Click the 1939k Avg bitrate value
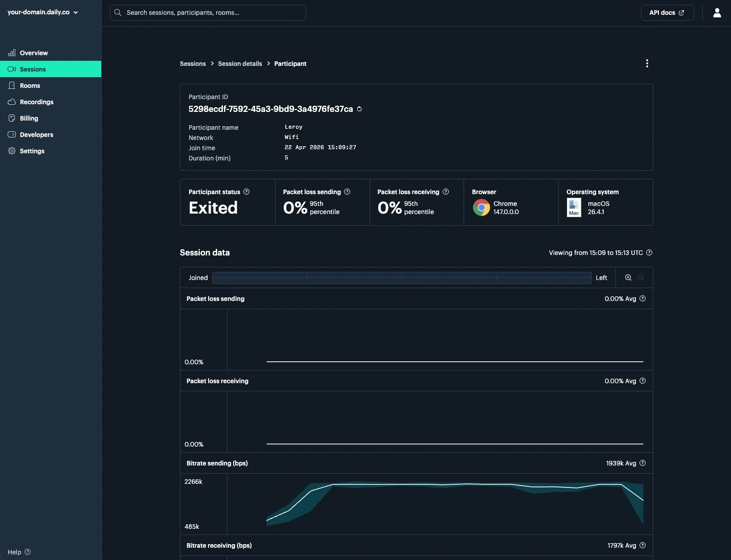The height and width of the screenshot is (560, 731). pos(621,463)
